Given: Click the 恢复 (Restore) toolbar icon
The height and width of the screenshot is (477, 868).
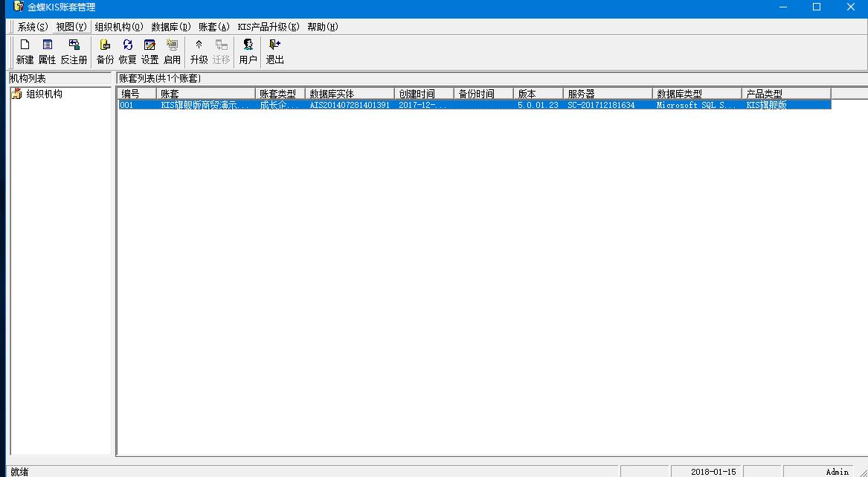Looking at the screenshot, I should coord(127,52).
